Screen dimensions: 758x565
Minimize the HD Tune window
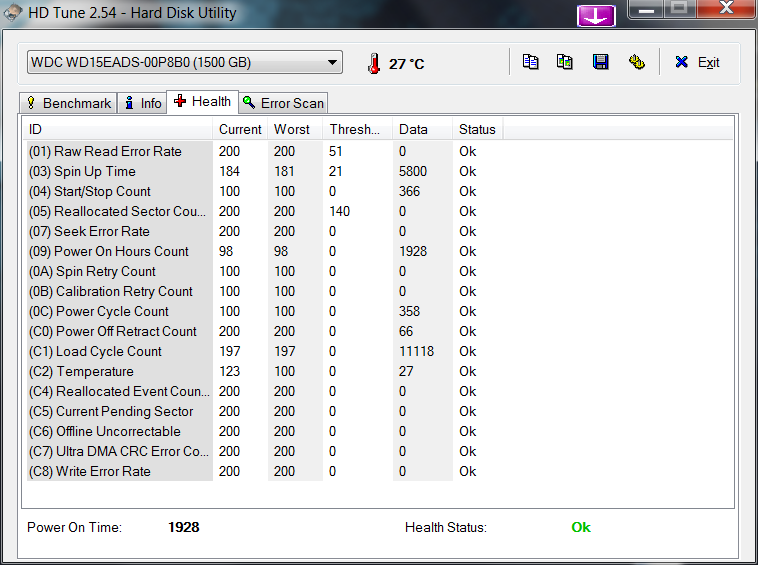[646, 9]
